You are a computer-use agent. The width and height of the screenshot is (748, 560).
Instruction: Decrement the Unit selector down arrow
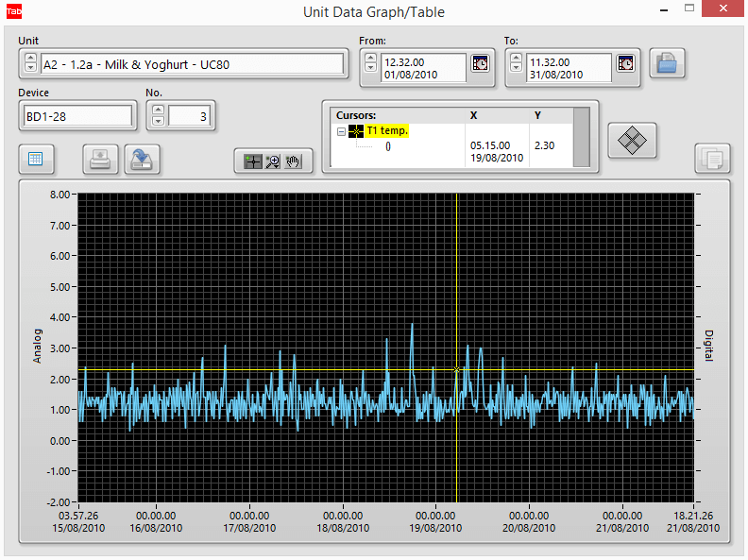click(30, 67)
